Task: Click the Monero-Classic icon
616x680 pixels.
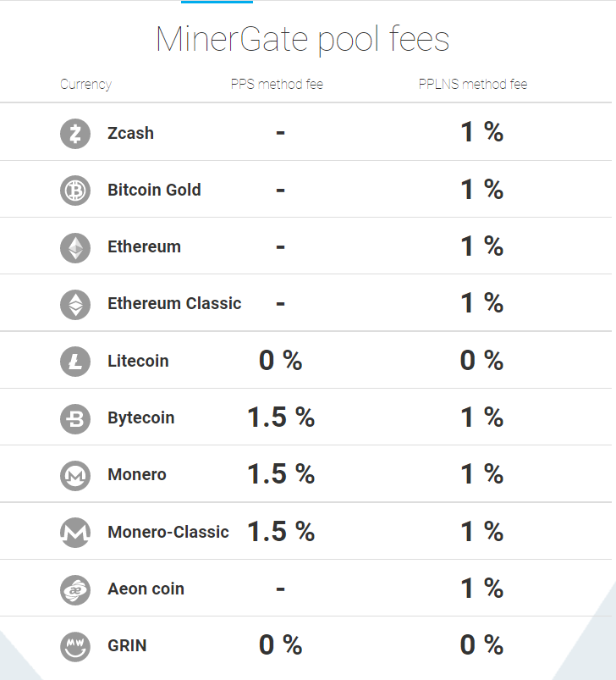Action: 75,532
